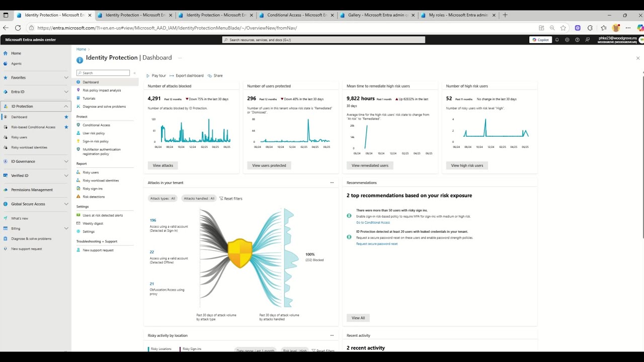Expand the Favorites section

coord(66,77)
